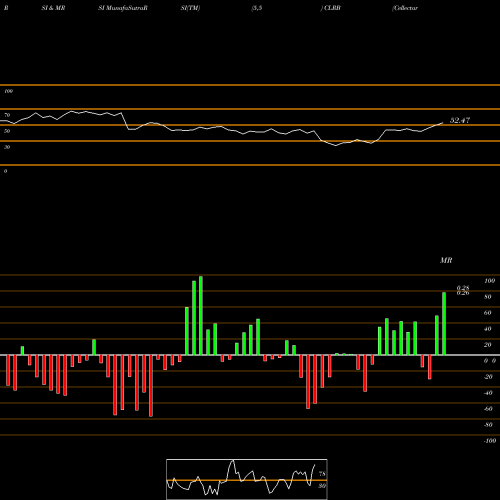Click the 30 value in mini chart

pyautogui.click(x=322, y=486)
